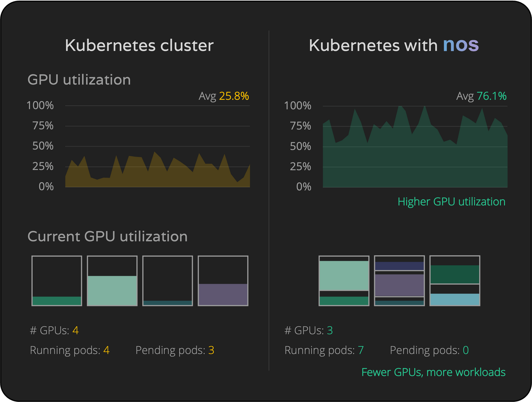The image size is (532, 402).
Task: Click the large light green block in first nos GPU
Action: pos(344,276)
